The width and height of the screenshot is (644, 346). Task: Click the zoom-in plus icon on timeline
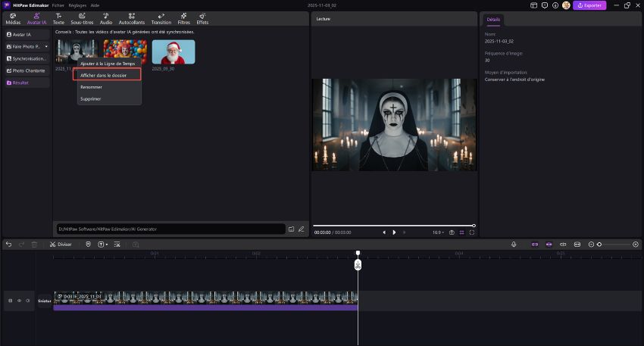click(635, 245)
